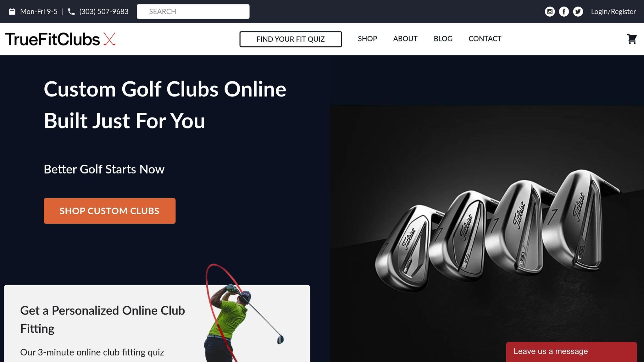Open the SHOP menu item
The width and height of the screenshot is (644, 362).
(x=367, y=39)
